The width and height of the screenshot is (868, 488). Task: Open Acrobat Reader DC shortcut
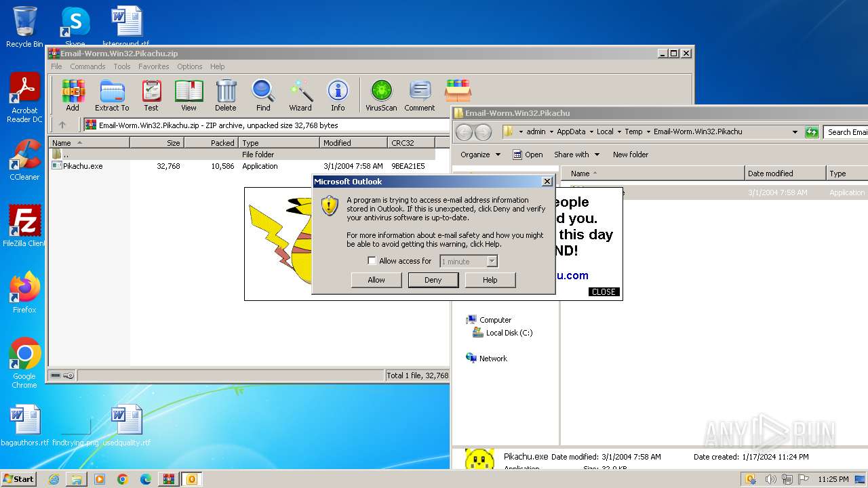[24, 98]
